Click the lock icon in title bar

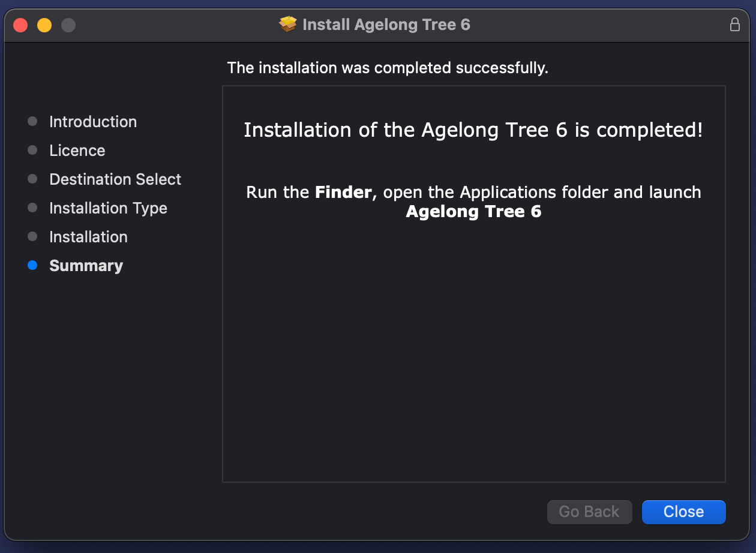pos(734,25)
